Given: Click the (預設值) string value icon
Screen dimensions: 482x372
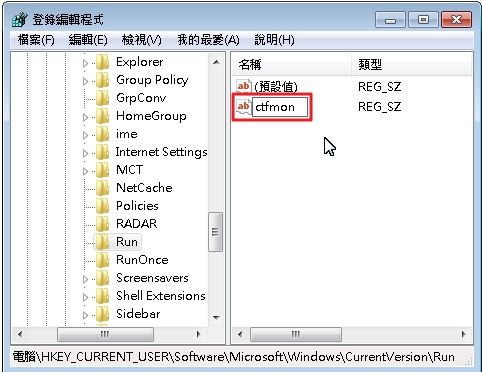Looking at the screenshot, I should [244, 87].
